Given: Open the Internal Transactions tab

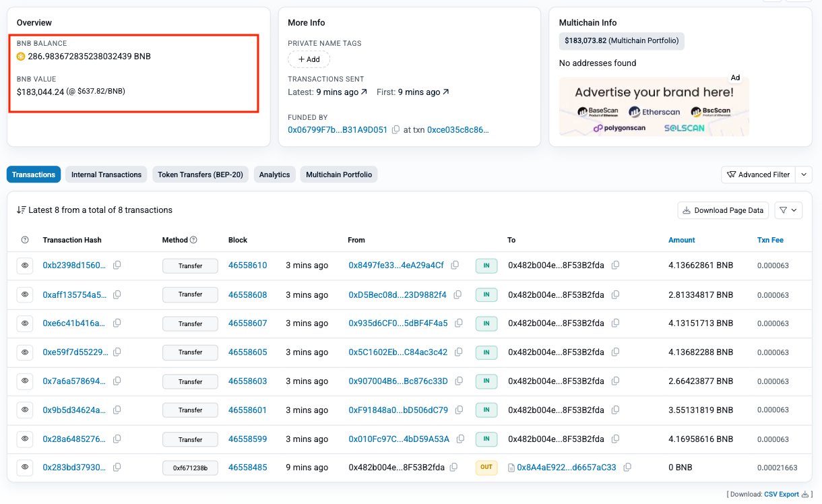Looking at the screenshot, I should 106,175.
